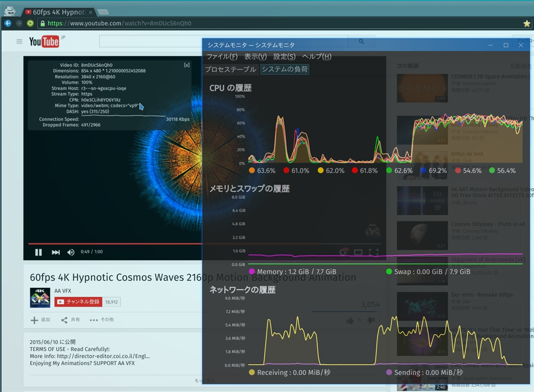Click the green 56.4% CPU legend dot
This screenshot has width=534, height=392.
pyautogui.click(x=492, y=170)
